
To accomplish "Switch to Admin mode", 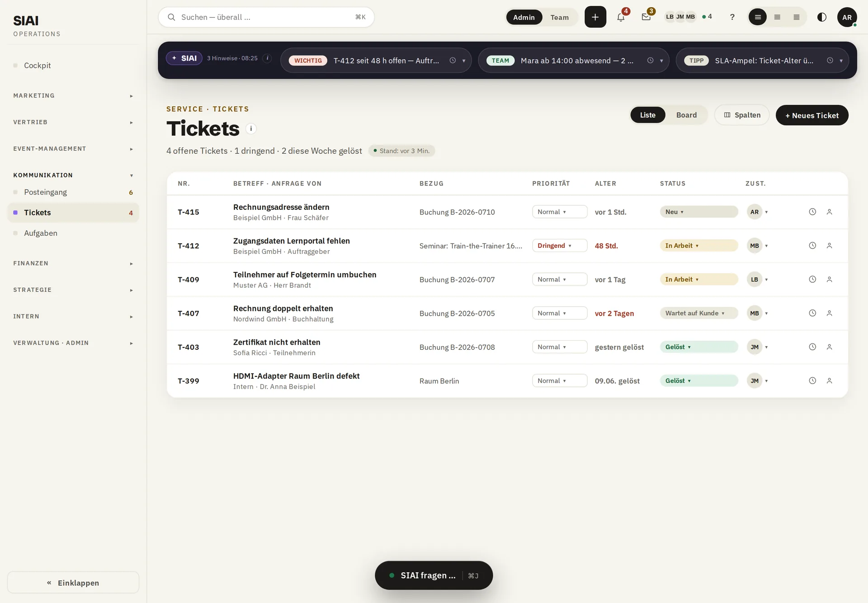I will coord(524,17).
